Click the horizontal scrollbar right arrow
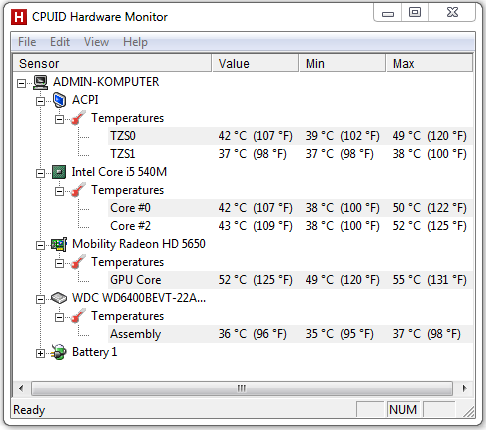Viewport: 486px width, 430px height. coord(464,388)
